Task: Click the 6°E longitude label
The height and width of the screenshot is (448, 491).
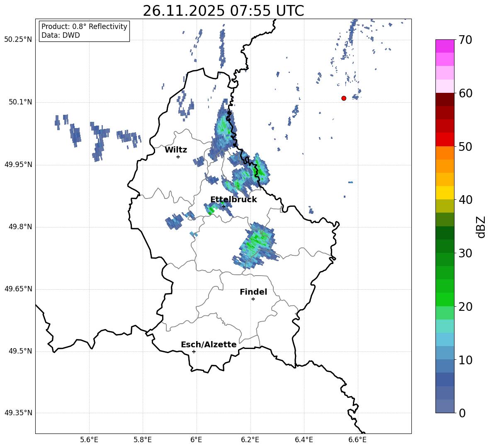Action: coord(196,440)
